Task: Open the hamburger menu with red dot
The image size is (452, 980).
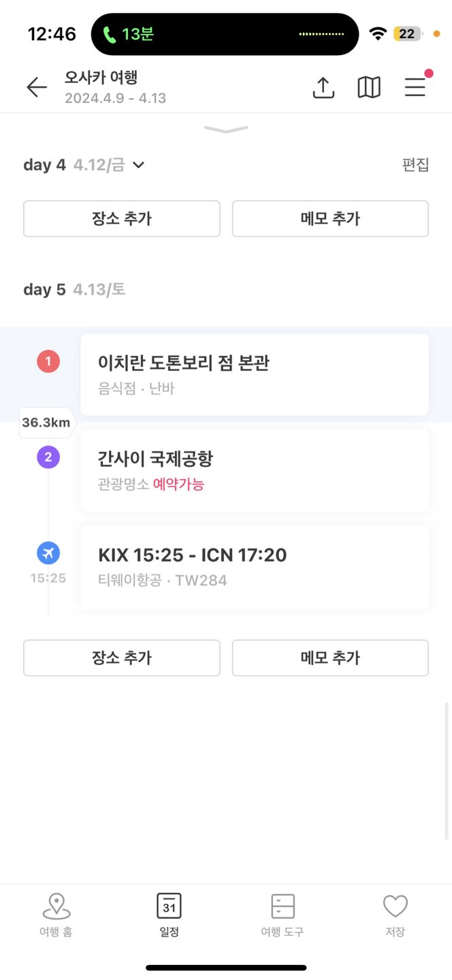Action: (x=415, y=87)
